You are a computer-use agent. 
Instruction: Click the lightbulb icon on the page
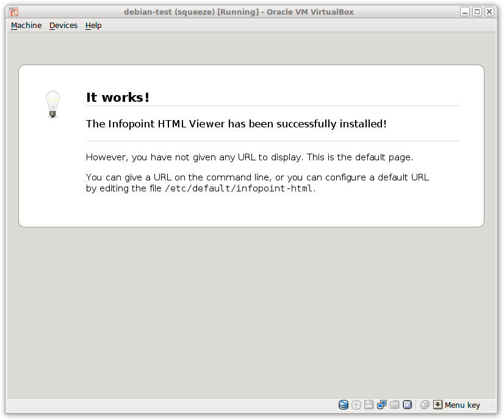pyautogui.click(x=53, y=104)
